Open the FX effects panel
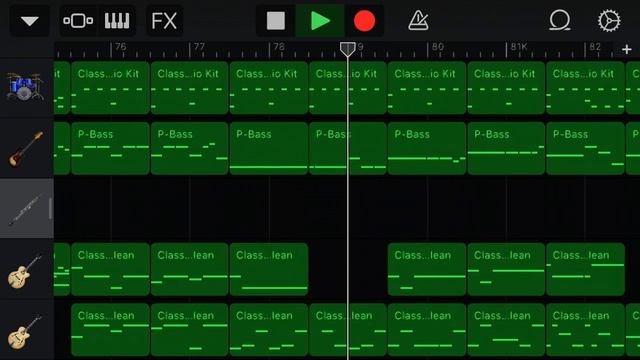640x360 pixels. (164, 21)
